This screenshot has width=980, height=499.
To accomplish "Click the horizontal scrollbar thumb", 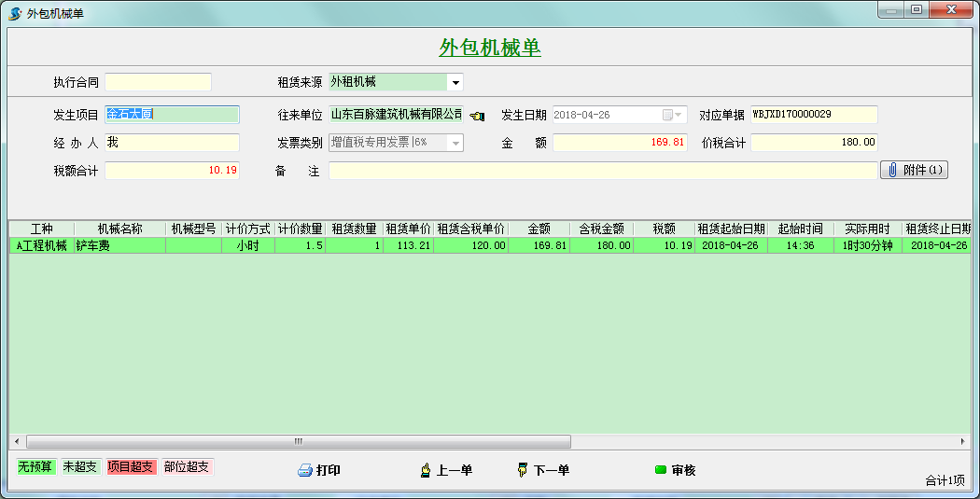I will (298, 441).
